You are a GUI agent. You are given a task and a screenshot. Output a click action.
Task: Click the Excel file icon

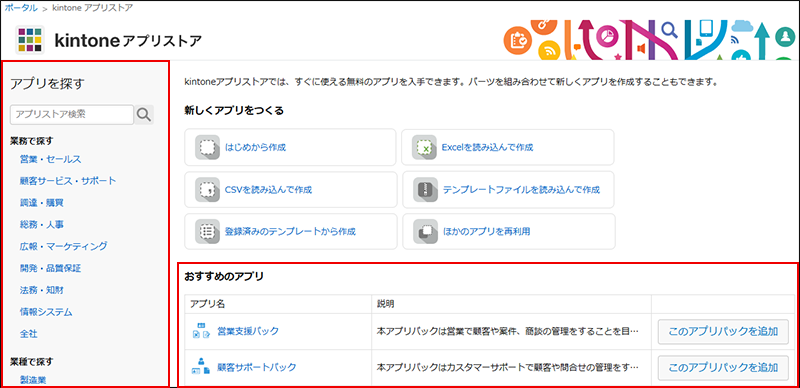(424, 148)
